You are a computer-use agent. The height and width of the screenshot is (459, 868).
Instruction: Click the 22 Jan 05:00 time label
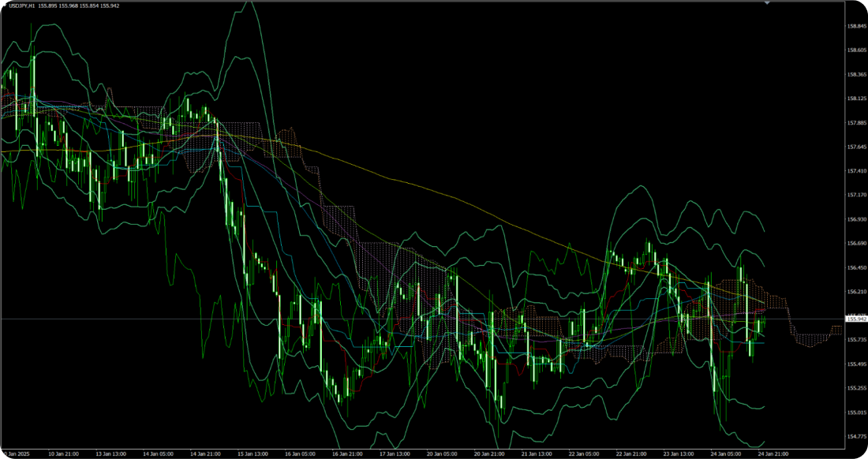[584, 454]
